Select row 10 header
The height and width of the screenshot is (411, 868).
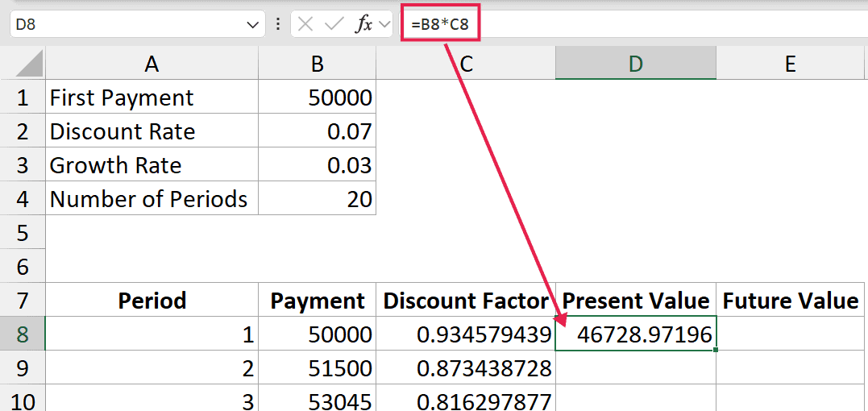click(x=22, y=400)
